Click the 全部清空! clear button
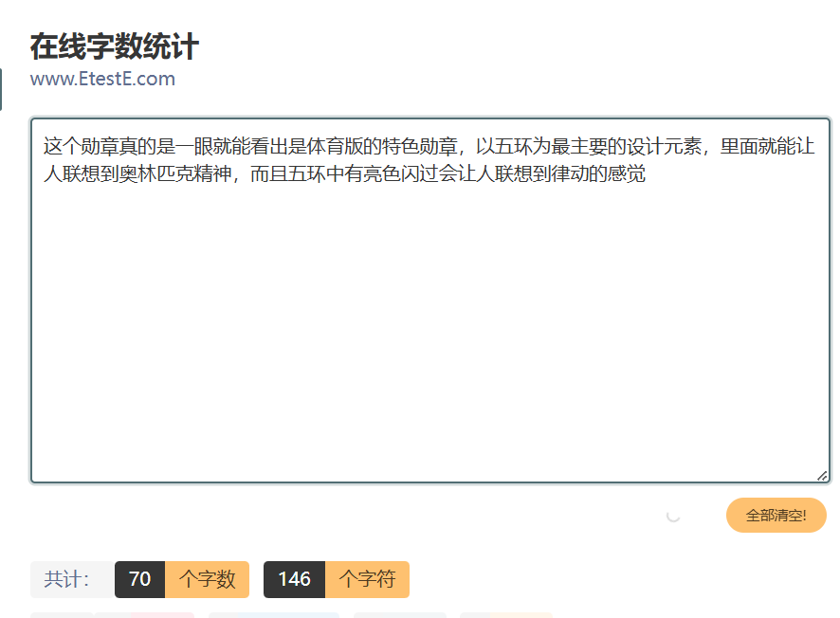The height and width of the screenshot is (618, 840). click(x=776, y=516)
